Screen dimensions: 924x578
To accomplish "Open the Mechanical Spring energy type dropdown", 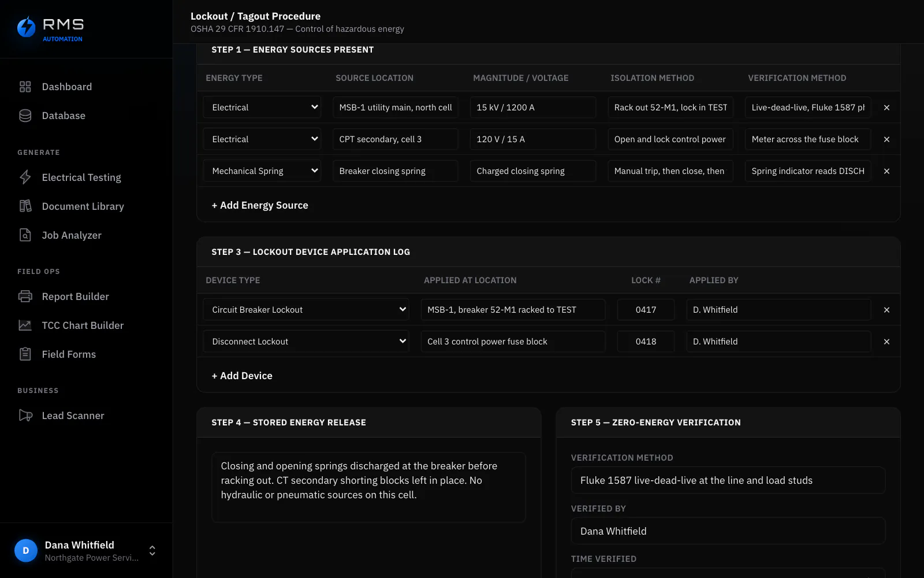I will [262, 171].
